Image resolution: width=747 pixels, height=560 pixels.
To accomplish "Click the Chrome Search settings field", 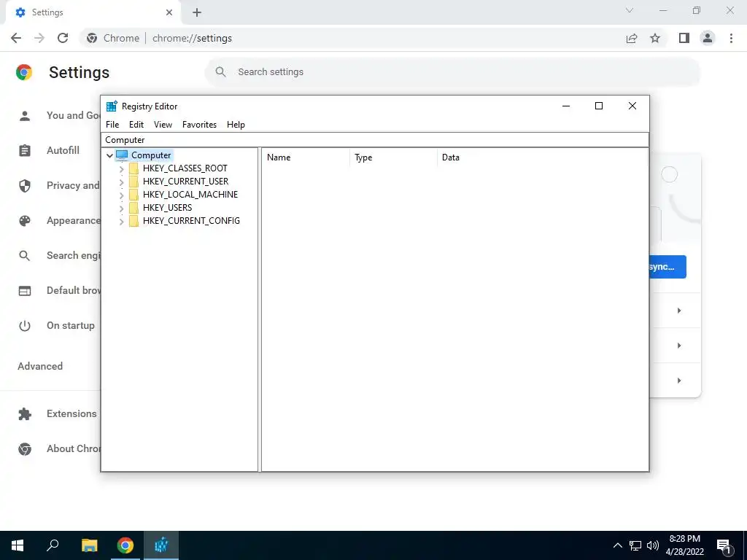I will pos(452,72).
